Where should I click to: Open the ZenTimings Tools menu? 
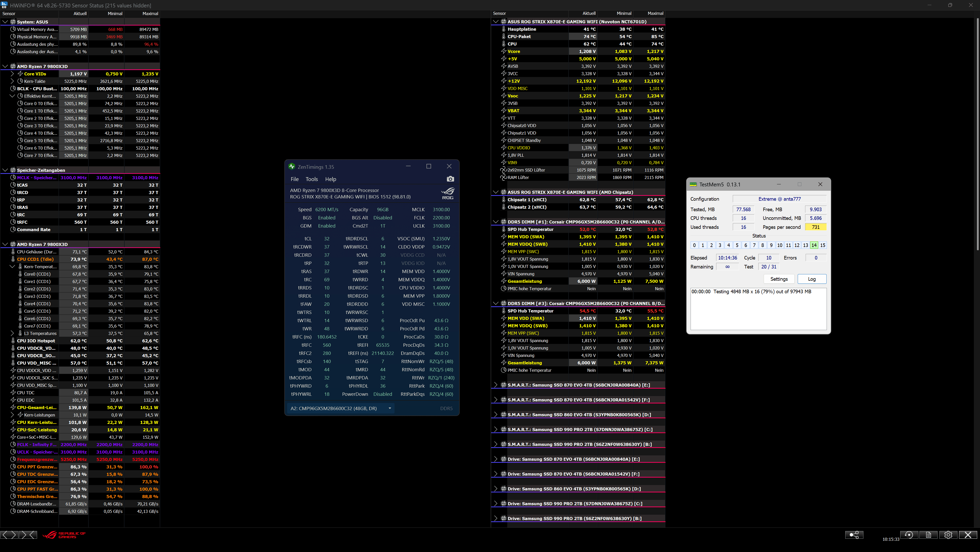[x=312, y=179]
